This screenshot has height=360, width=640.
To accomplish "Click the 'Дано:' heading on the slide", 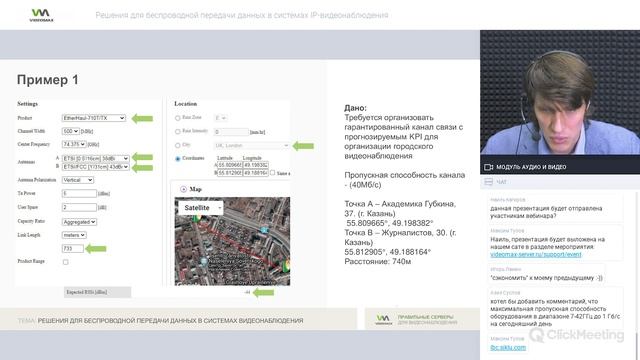I will click(356, 108).
